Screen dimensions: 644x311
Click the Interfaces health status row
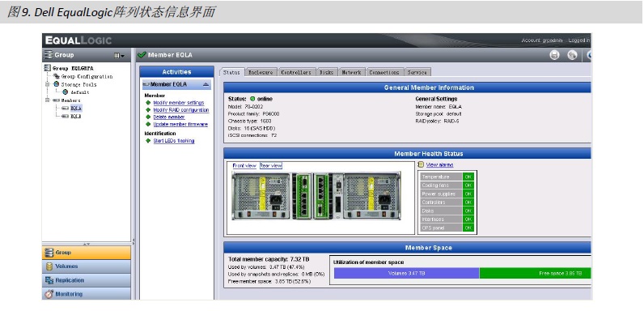click(x=447, y=219)
